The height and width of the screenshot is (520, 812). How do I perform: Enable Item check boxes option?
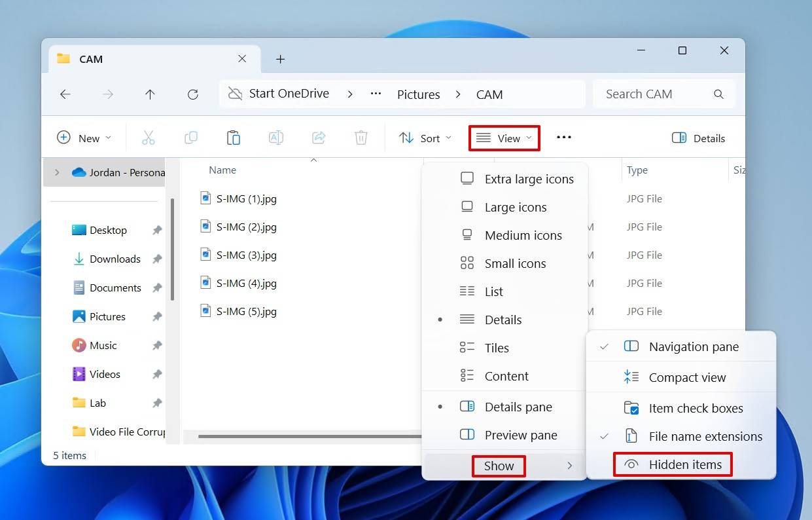pos(695,408)
